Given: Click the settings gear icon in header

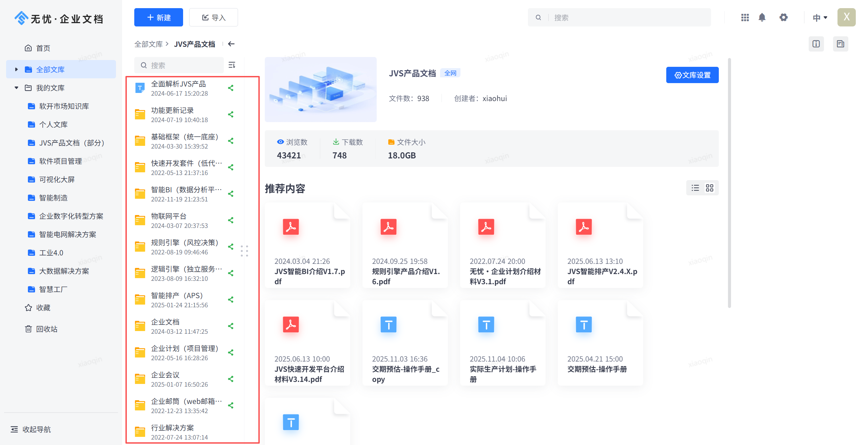Looking at the screenshot, I should pos(783,17).
